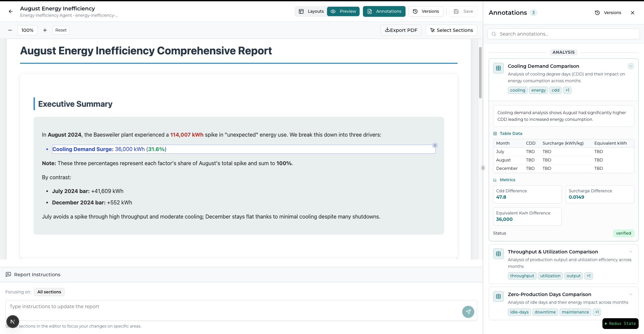
Task: Select the maintenance tag
Action: pyautogui.click(x=575, y=312)
